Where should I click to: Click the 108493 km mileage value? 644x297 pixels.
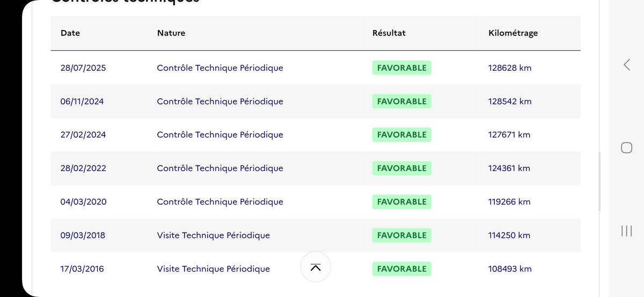[x=510, y=269]
